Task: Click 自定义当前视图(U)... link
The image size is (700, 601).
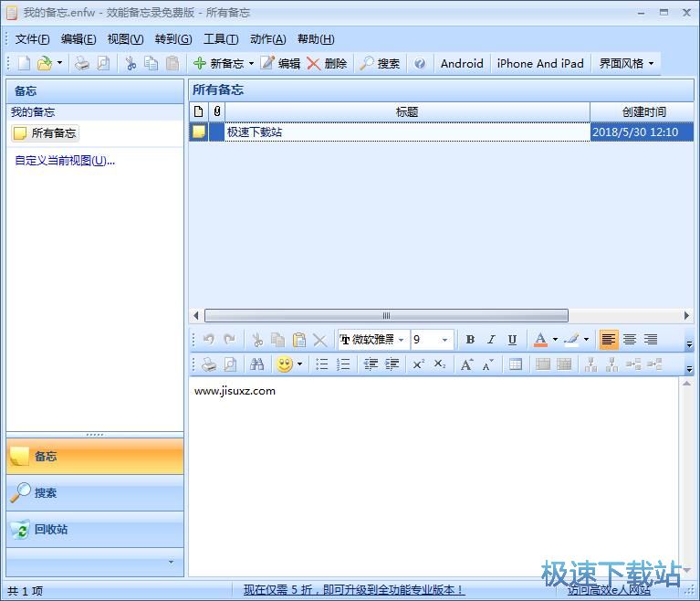Action: click(65, 161)
